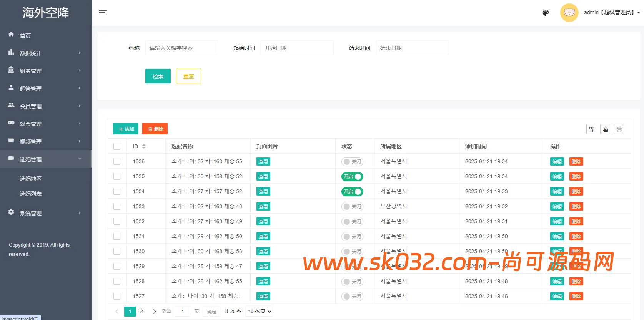Open the theme palette icon
Image resolution: width=644 pixels, height=320 pixels.
pos(546,13)
